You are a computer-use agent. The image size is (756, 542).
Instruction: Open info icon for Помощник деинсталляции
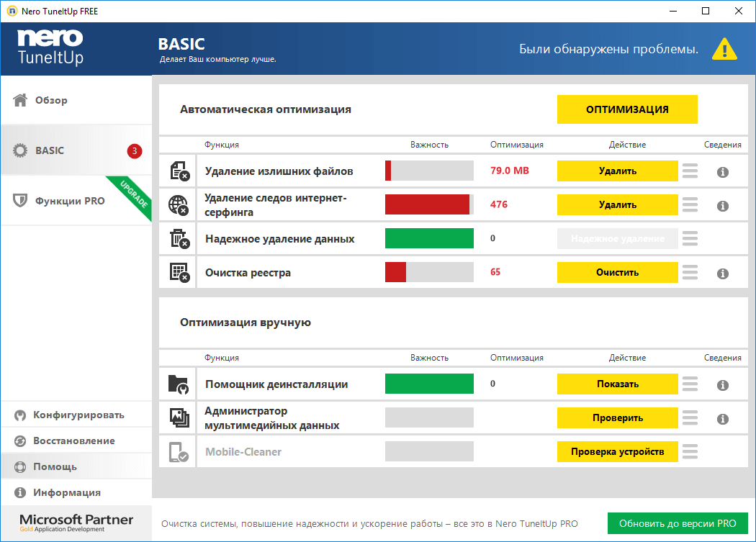pyautogui.click(x=722, y=385)
